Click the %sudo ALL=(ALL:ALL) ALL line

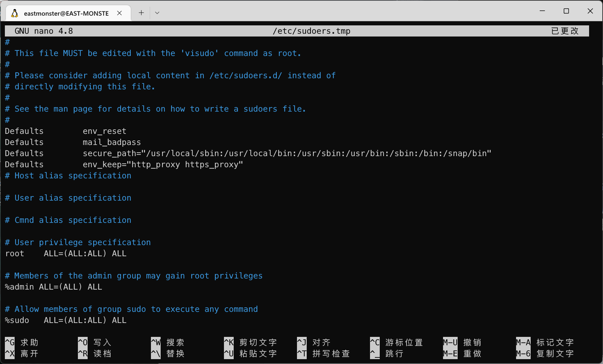point(66,320)
